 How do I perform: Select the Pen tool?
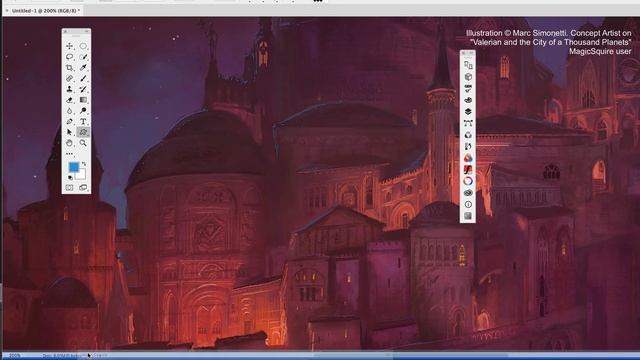[x=69, y=122]
